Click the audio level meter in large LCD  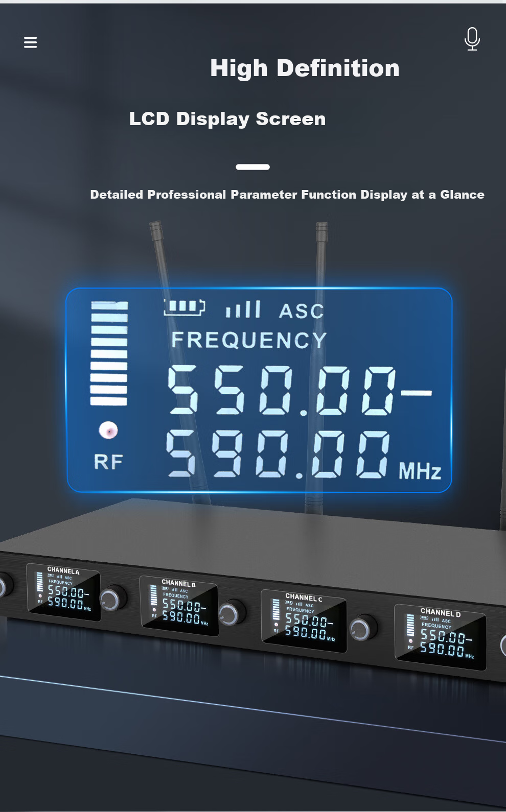pos(109,353)
